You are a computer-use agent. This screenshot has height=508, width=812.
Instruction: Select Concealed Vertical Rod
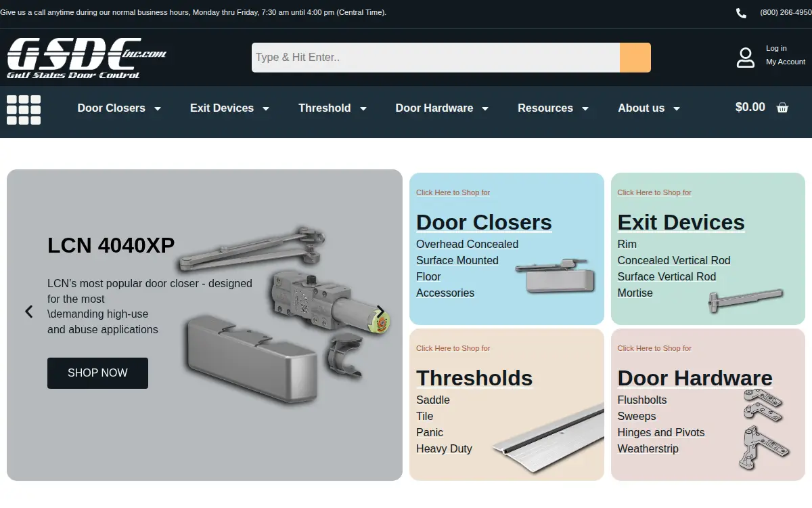click(674, 260)
